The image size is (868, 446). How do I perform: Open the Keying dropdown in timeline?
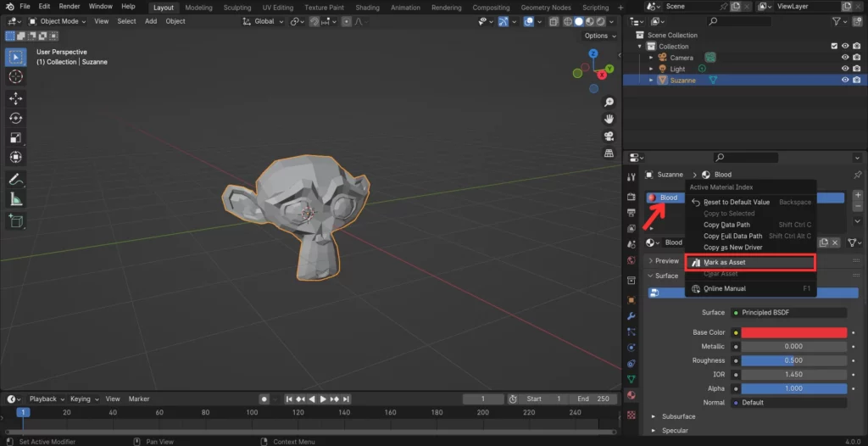pyautogui.click(x=84, y=399)
